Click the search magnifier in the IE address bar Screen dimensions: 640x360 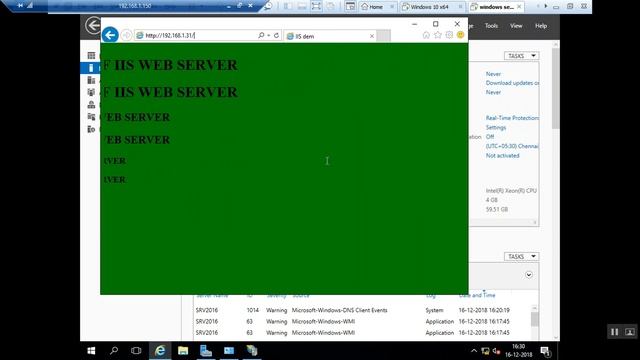click(261, 36)
